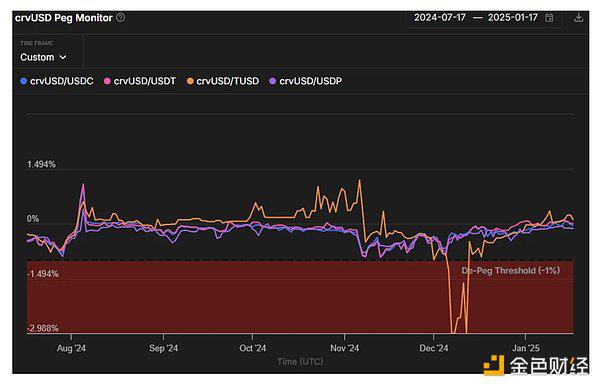This screenshot has width=600, height=387.
Task: Click the De-Peg Threshold (-1%) label
Action: point(510,271)
